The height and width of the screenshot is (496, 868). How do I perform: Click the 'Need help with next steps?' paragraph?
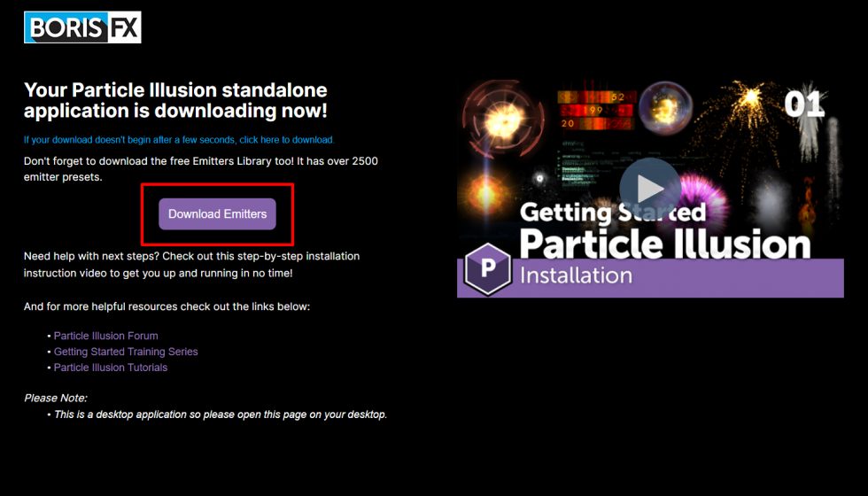(191, 264)
